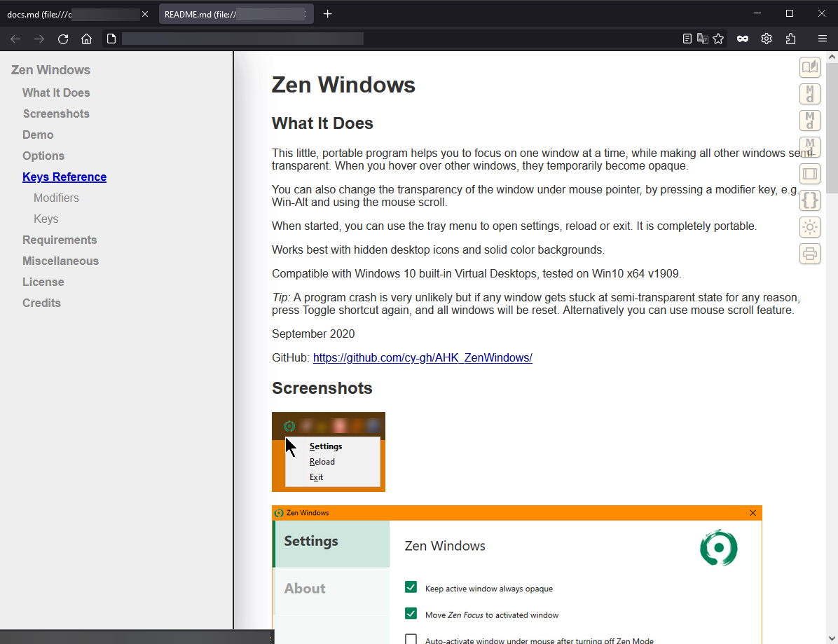Click the Md button just below the book icon
The width and height of the screenshot is (838, 644).
click(x=810, y=94)
